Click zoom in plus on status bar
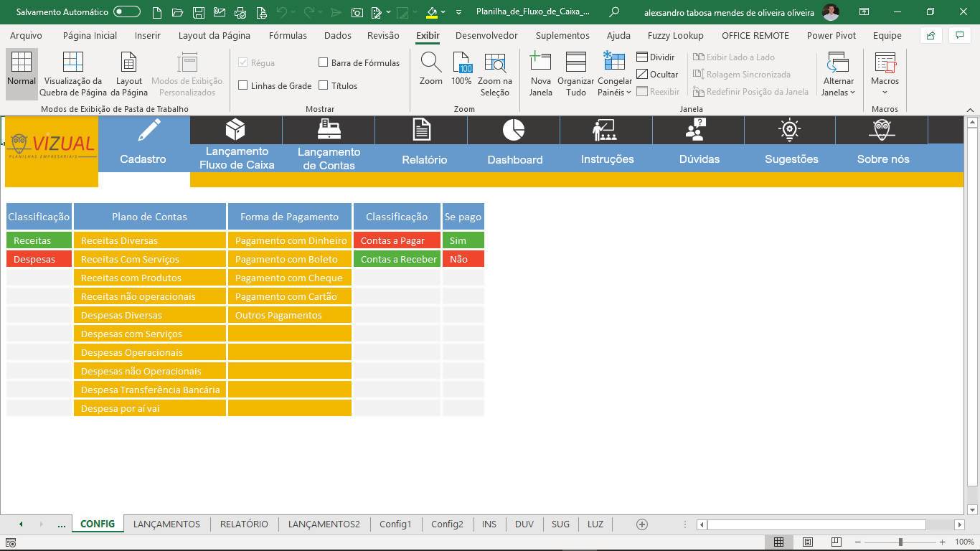980x551 pixels. (942, 542)
